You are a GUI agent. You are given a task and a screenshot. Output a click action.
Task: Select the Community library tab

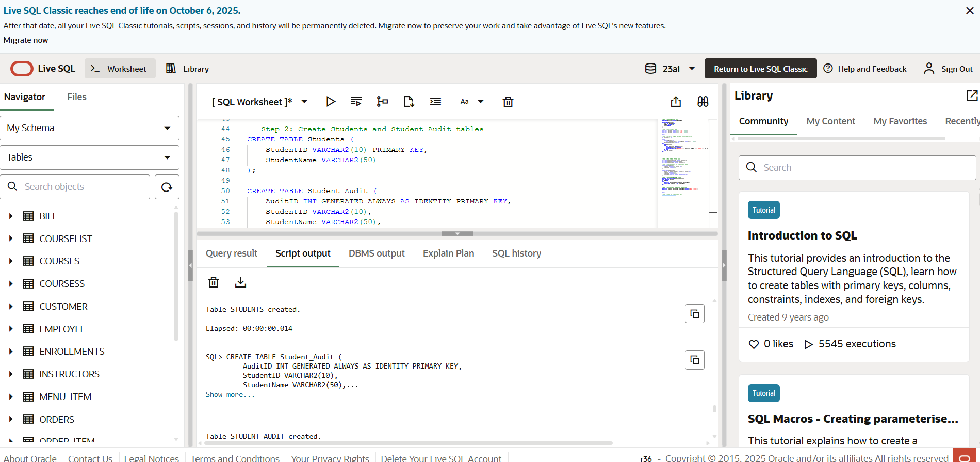[x=763, y=121]
